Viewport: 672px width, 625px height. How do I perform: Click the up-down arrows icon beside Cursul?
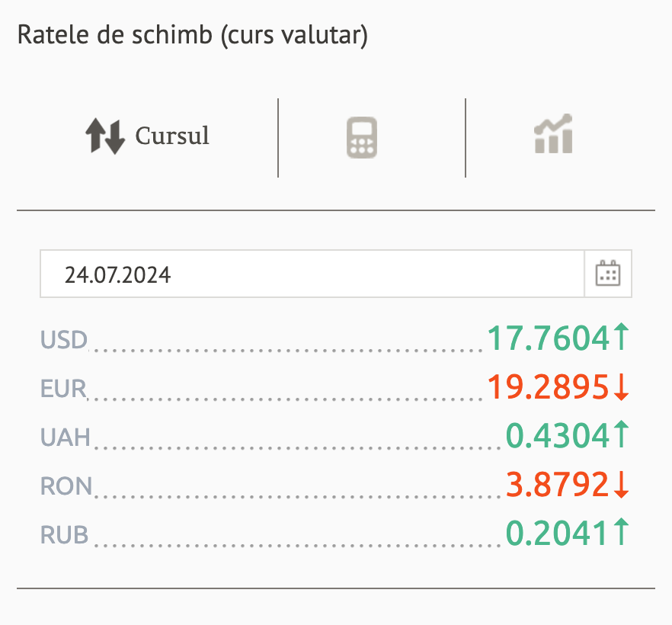(x=104, y=137)
